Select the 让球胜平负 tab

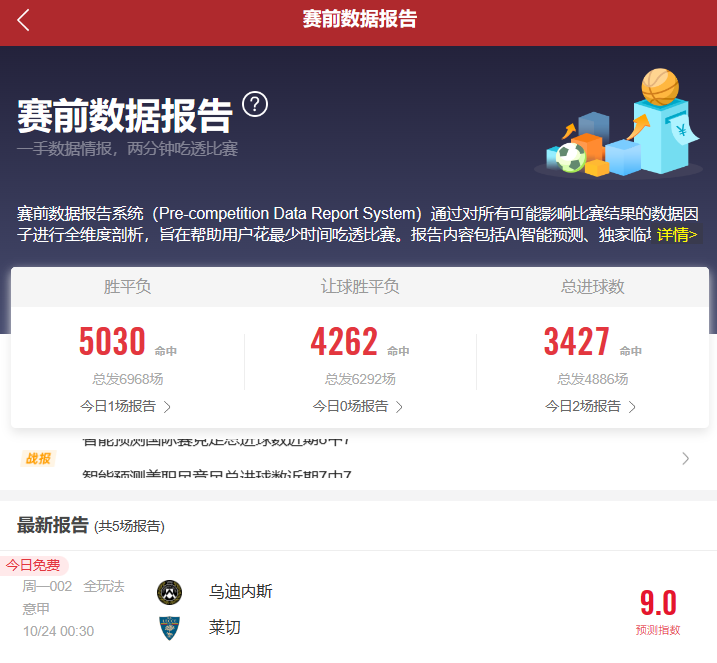coord(360,287)
